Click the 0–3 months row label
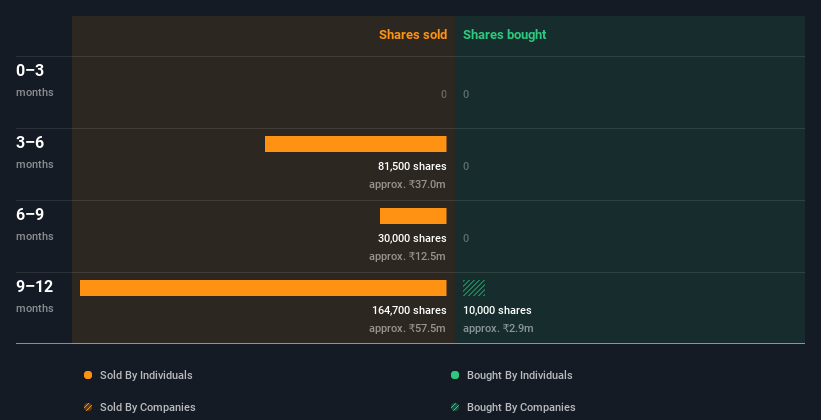 35,80
